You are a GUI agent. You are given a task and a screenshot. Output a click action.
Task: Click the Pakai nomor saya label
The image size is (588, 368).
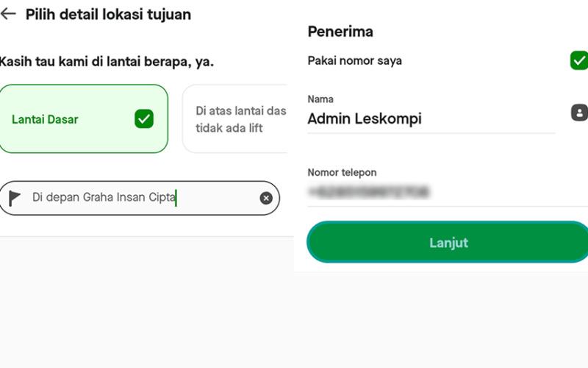tap(354, 60)
